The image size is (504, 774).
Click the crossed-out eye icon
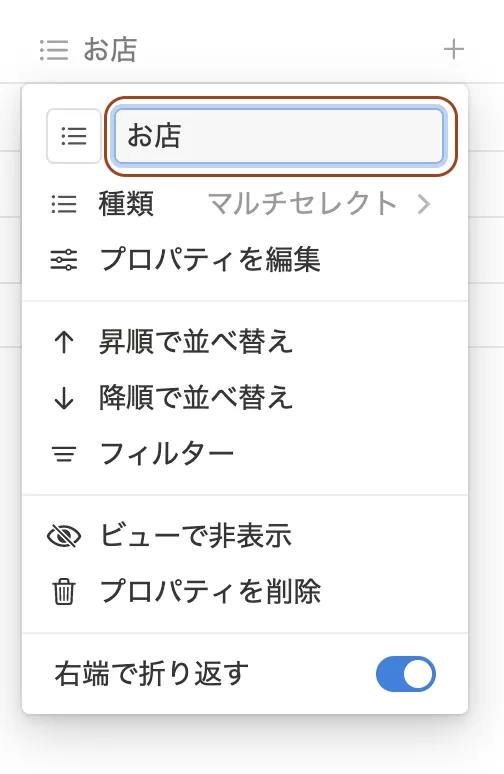point(64,536)
